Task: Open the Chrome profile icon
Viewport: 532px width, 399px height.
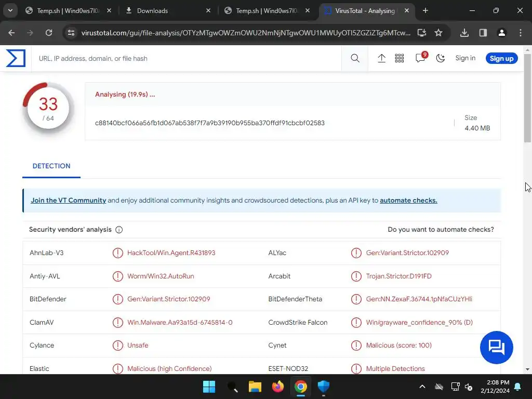Action: [501, 33]
